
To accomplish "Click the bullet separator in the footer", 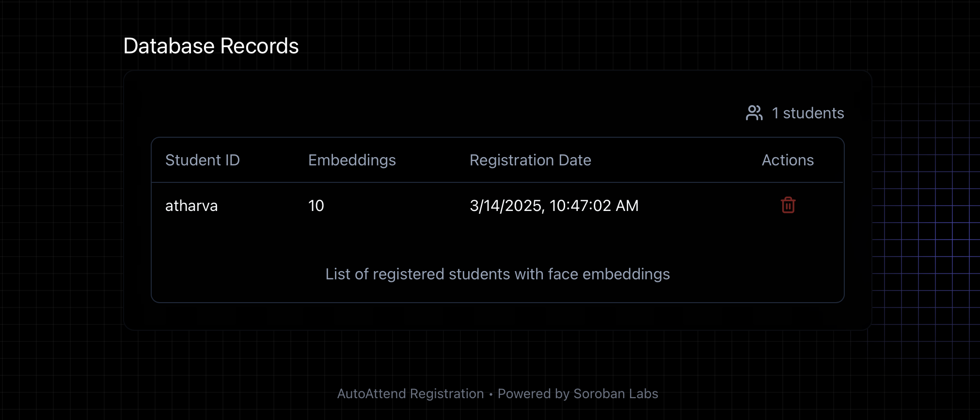I will pyautogui.click(x=491, y=394).
